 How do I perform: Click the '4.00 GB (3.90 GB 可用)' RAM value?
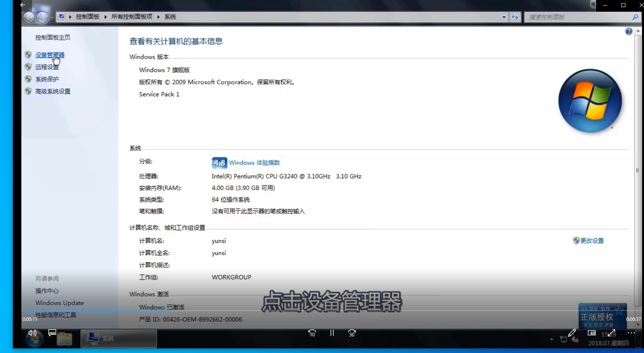coord(243,188)
